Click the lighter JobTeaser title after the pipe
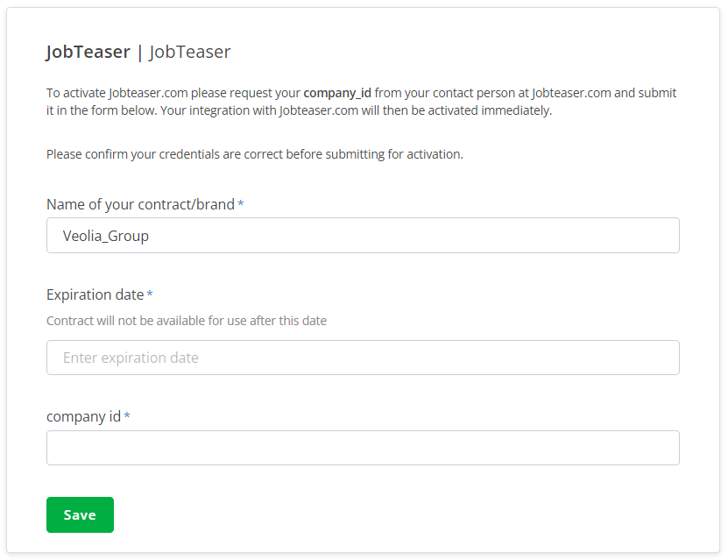Viewport: 728px width, 560px height. [x=190, y=52]
